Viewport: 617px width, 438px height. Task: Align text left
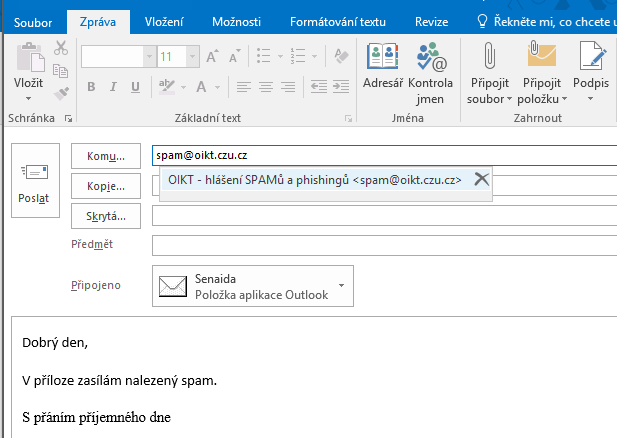[x=244, y=87]
